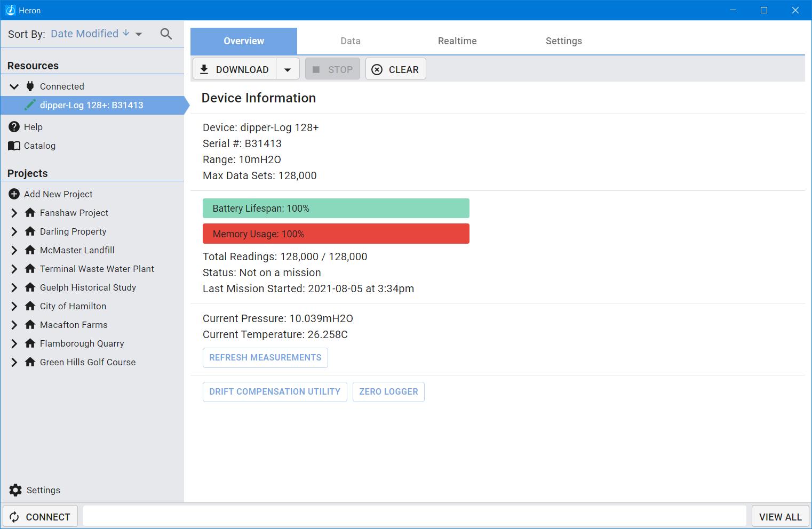812x529 pixels.
Task: Expand the Terminal Waste Water Plant node
Action: pos(14,269)
